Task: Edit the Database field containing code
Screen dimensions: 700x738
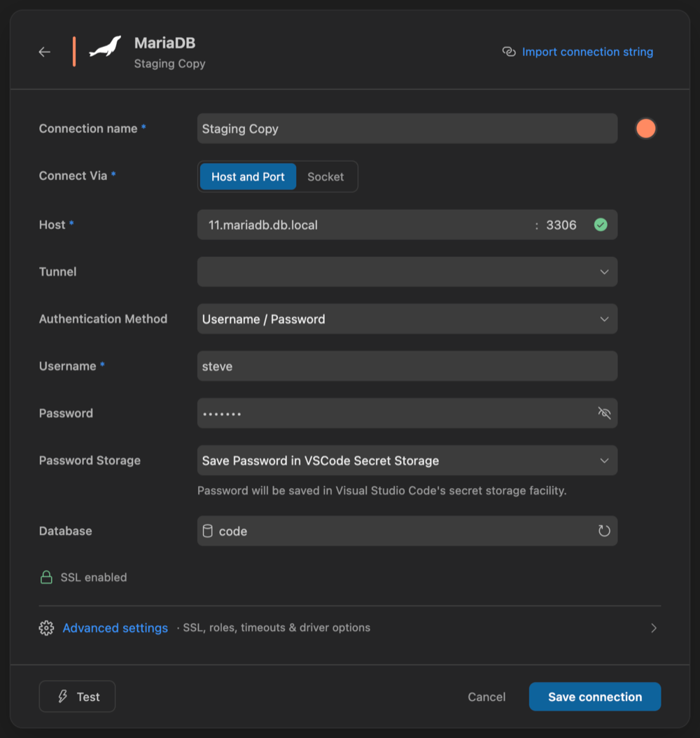Action: click(x=407, y=531)
